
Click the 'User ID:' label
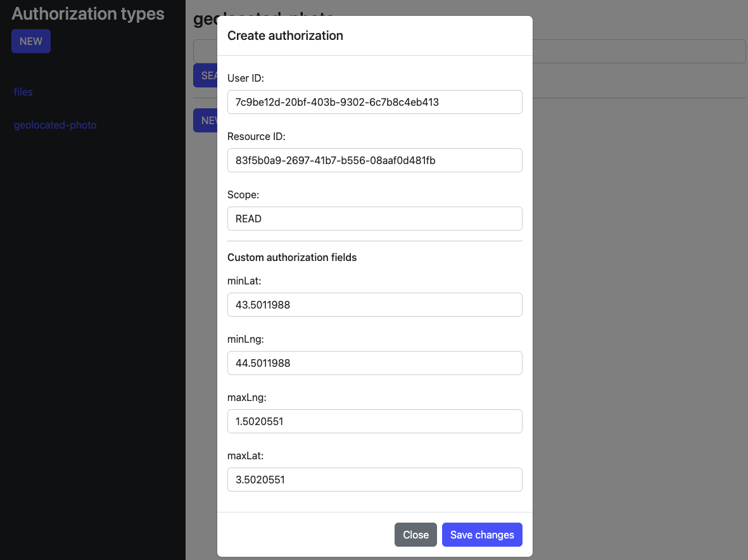246,78
